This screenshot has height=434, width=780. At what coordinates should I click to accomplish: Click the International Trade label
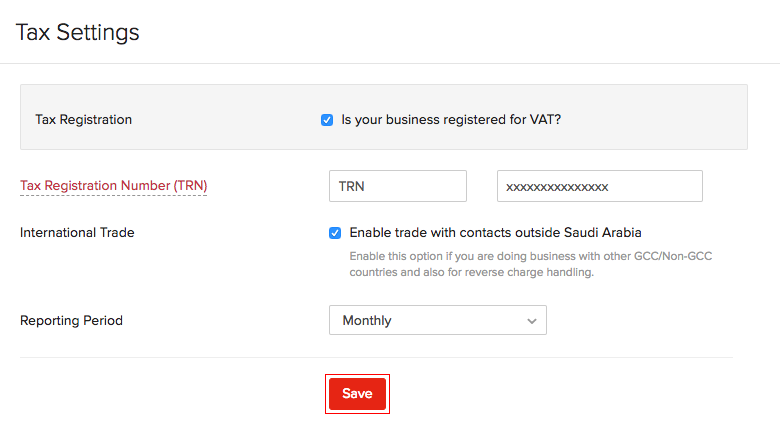point(77,233)
